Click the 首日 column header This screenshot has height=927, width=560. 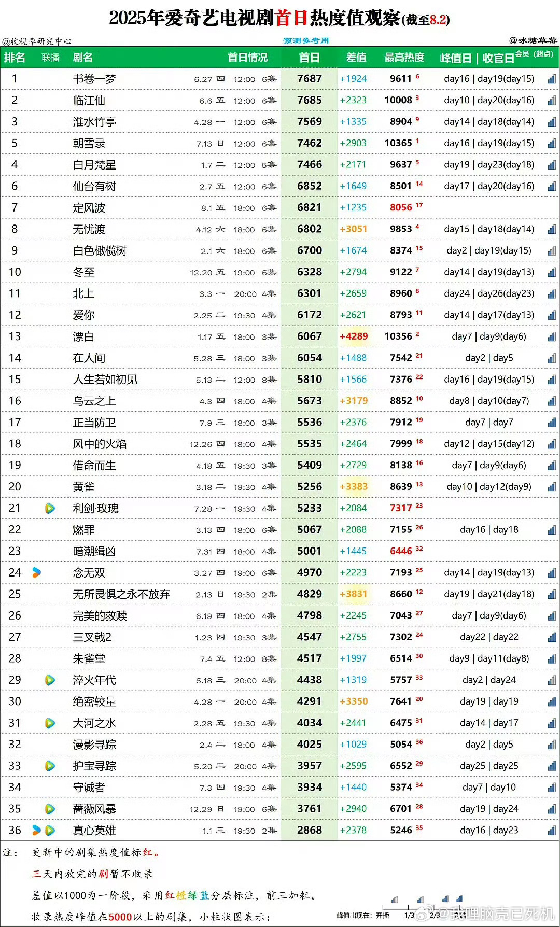click(x=310, y=58)
